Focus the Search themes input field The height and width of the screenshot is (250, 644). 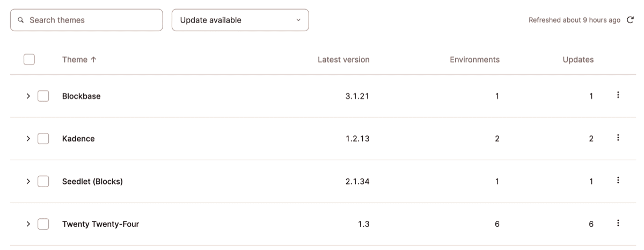point(91,20)
